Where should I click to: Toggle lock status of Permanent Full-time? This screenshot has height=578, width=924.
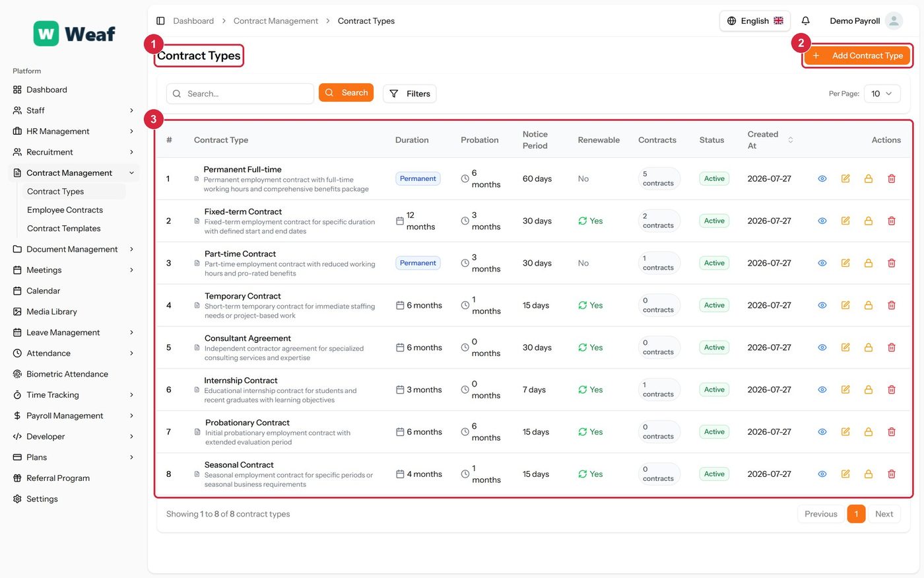click(869, 179)
